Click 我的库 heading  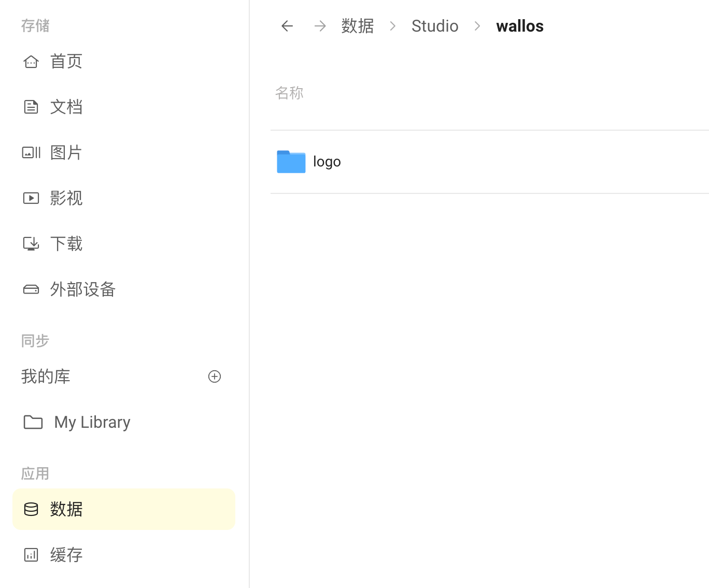[46, 376]
